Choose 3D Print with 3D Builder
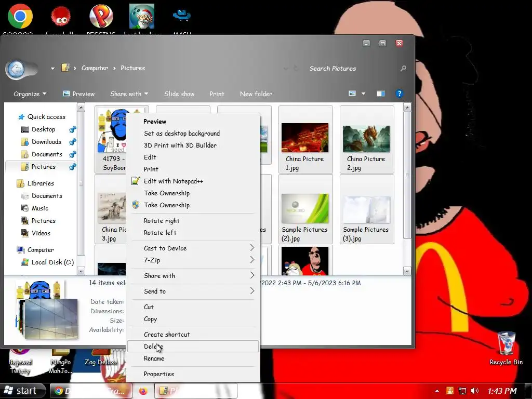 [x=192, y=145]
